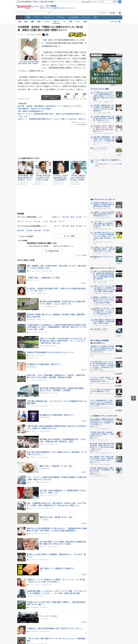Select the スポーツ category tab

[56, 21]
